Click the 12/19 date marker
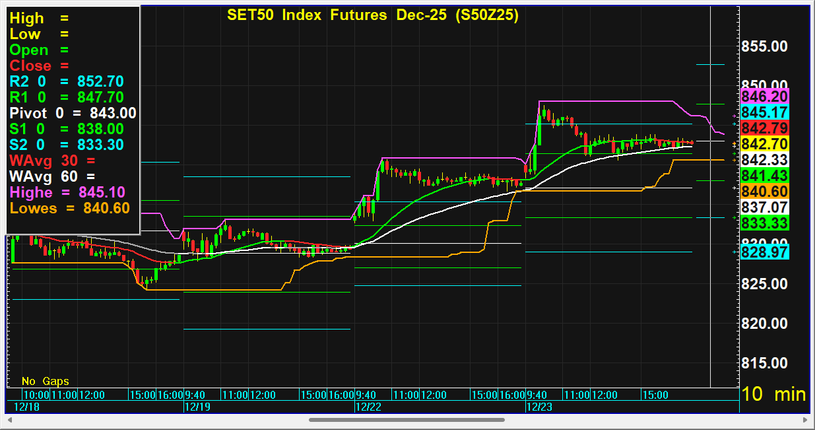815x430 pixels. (197, 407)
